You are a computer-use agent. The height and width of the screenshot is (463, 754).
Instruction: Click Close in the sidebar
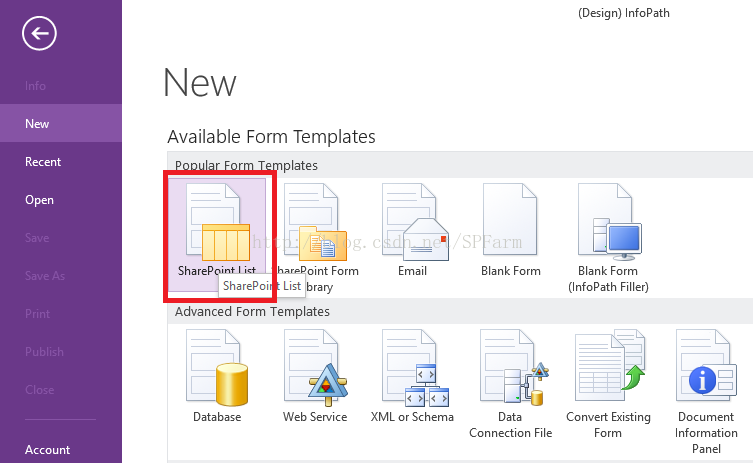pos(39,389)
